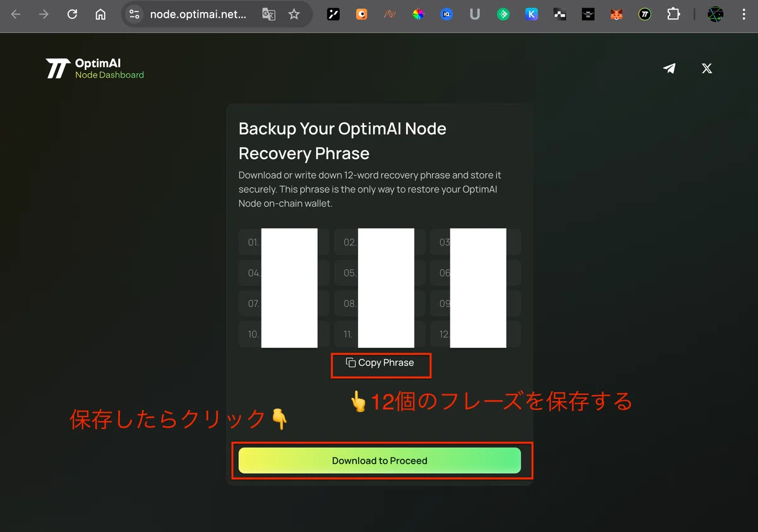
Task: Go forward in browser history
Action: 44,14
